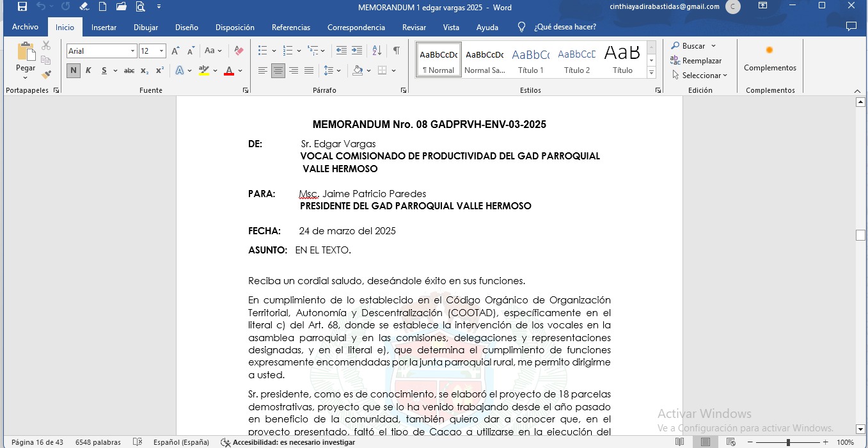Viewport: 868px width, 448px height.
Task: Click the Reemplazar button
Action: tap(696, 61)
